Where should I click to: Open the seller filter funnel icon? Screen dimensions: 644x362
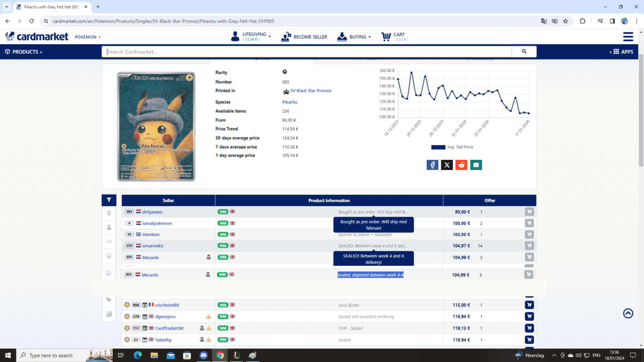109,200
